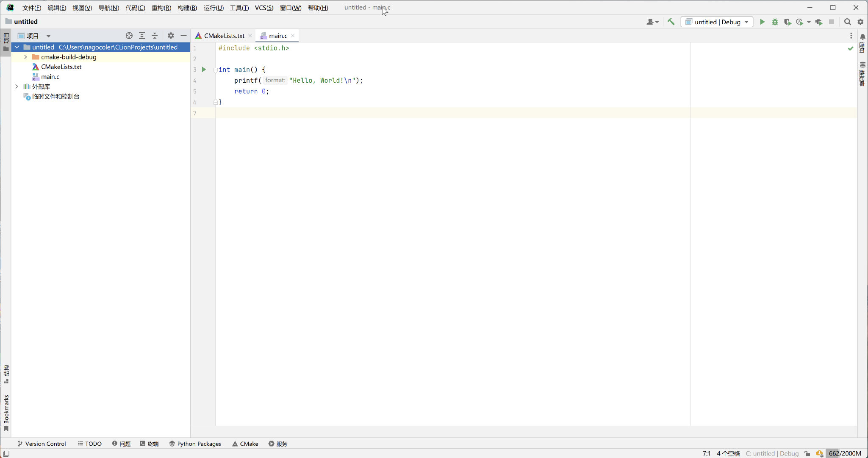This screenshot has height=458, width=868.
Task: Open the 重构(R) menu
Action: click(161, 8)
